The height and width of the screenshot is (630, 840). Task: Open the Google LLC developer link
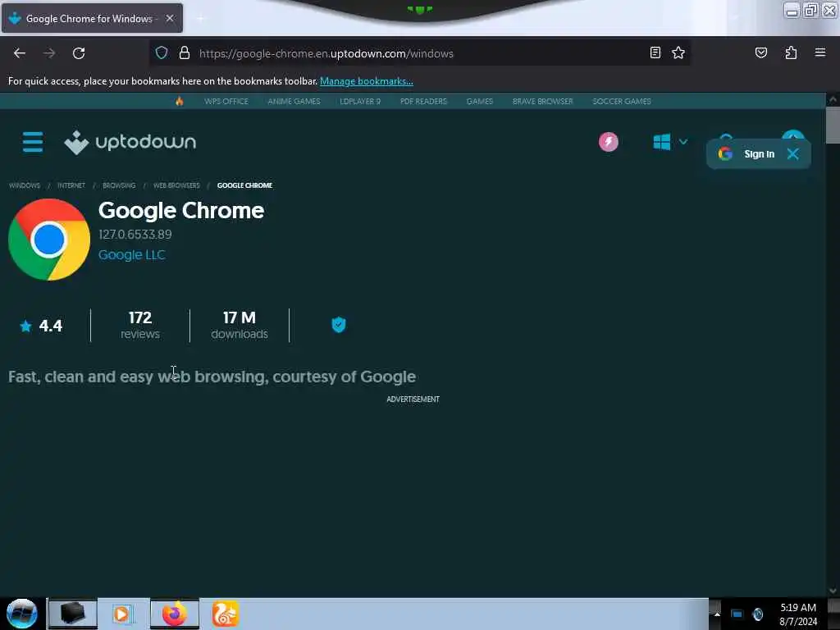tap(132, 255)
